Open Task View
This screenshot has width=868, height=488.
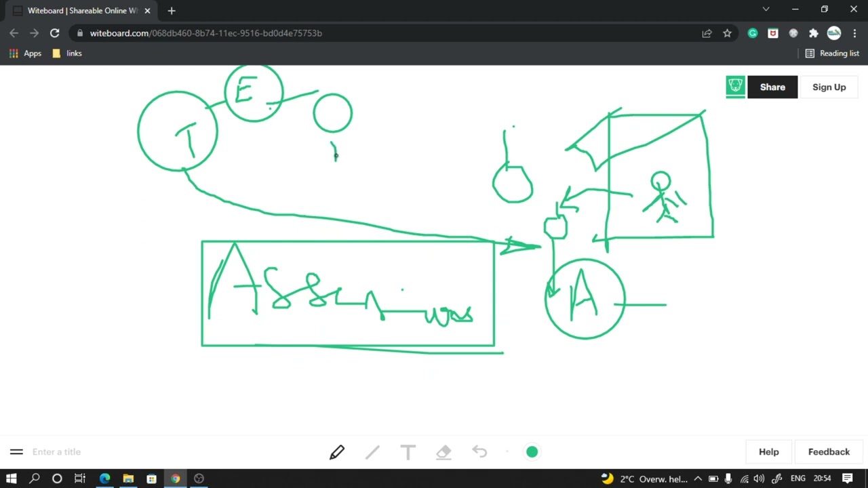(79, 479)
